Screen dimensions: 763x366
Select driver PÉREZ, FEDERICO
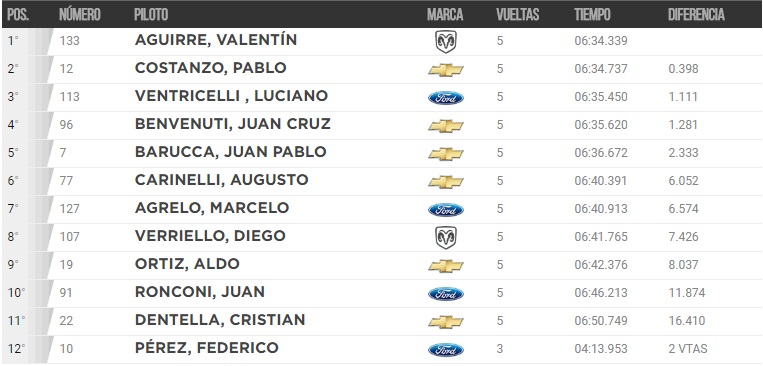coord(206,348)
